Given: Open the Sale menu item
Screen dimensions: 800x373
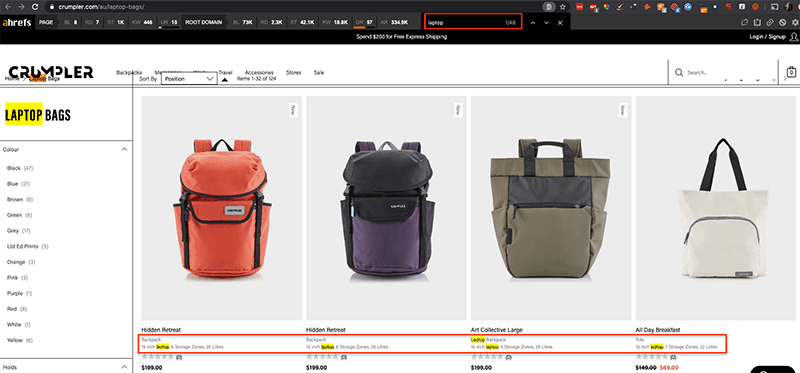Looking at the screenshot, I should point(319,72).
